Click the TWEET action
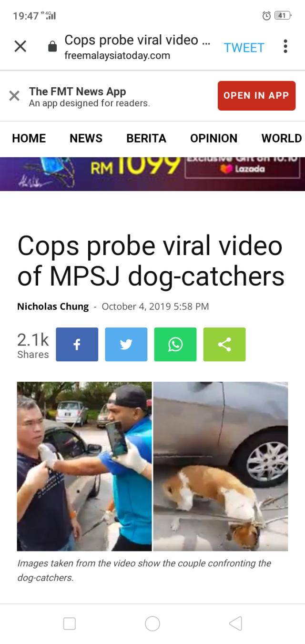Viewport: 305px width, 644px height. [244, 48]
